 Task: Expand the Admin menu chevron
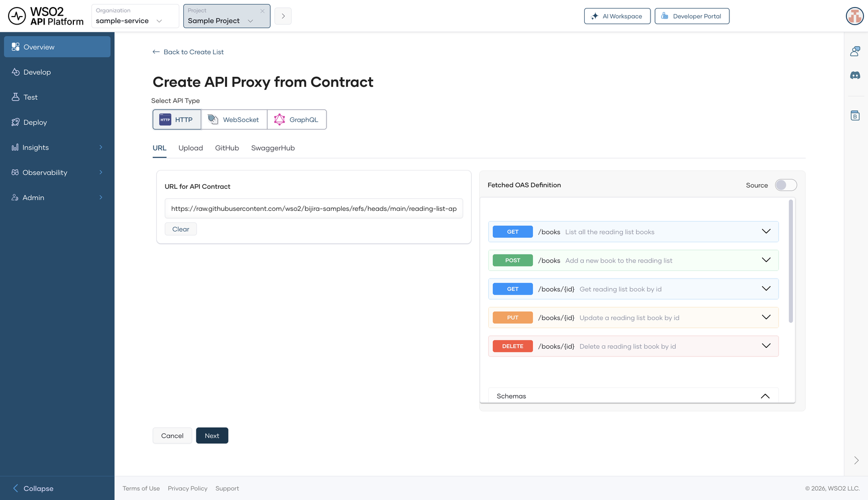(101, 197)
